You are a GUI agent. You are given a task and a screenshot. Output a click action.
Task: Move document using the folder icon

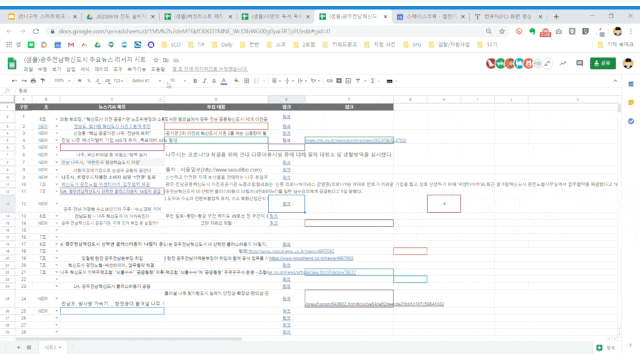pyautogui.click(x=166, y=60)
